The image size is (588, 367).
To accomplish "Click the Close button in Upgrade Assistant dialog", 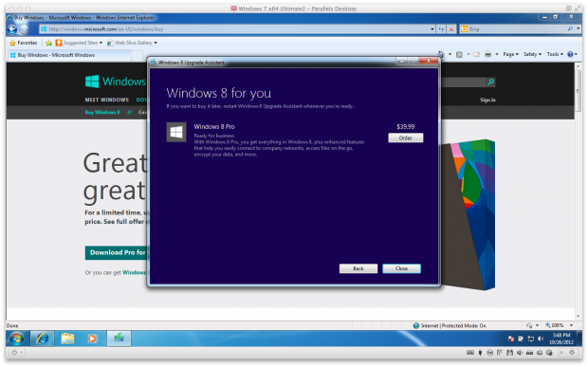I will click(x=401, y=268).
